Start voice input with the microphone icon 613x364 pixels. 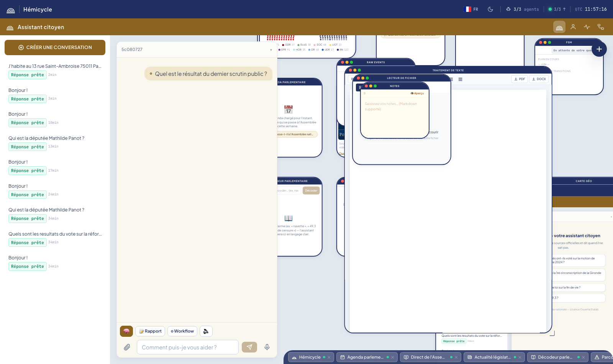[267, 347]
